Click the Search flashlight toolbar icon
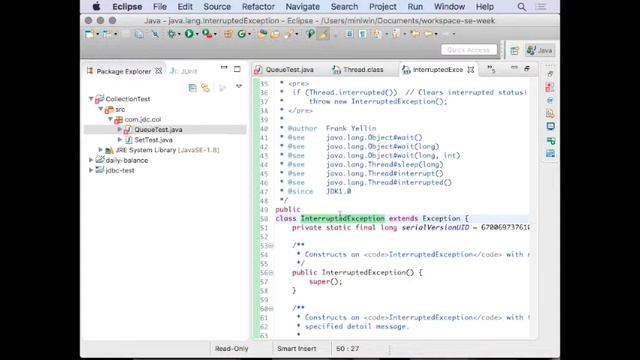This screenshot has height=360, width=640. click(x=289, y=34)
